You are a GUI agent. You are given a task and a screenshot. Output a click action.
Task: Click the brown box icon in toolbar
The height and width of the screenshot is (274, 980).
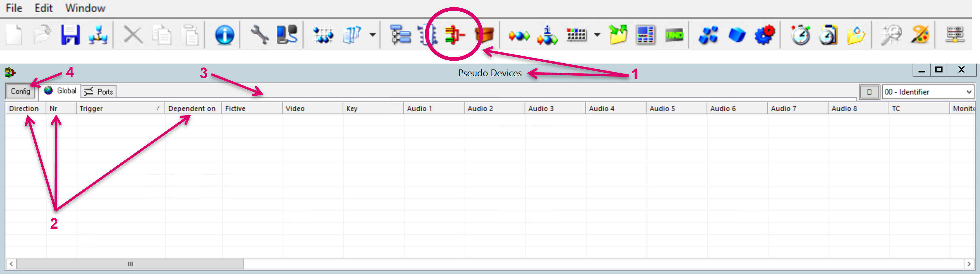pyautogui.click(x=484, y=35)
